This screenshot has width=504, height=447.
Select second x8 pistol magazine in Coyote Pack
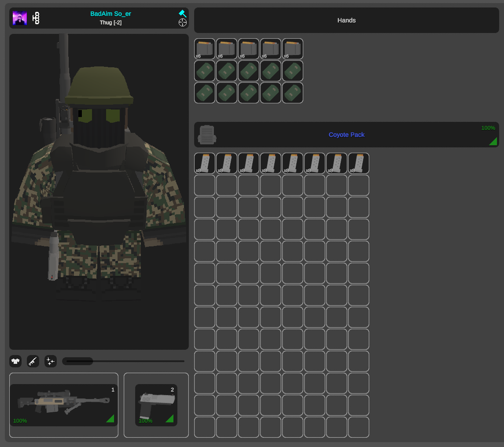pos(227,163)
